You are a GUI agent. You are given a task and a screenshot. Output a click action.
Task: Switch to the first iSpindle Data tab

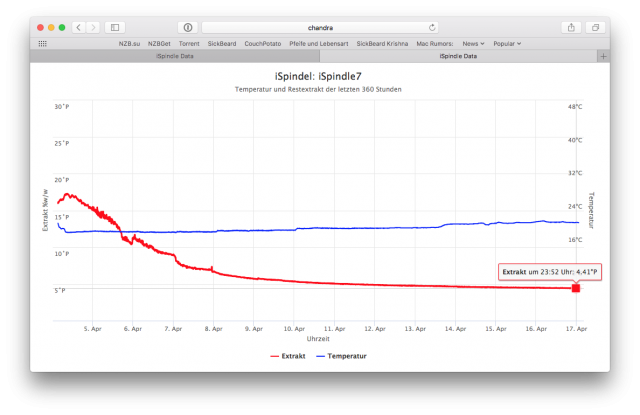pos(175,57)
